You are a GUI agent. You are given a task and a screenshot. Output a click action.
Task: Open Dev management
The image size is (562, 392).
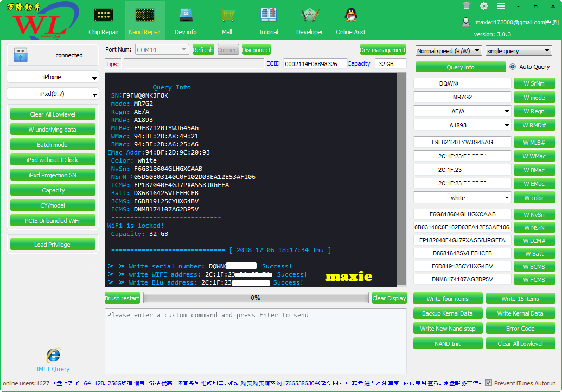click(383, 50)
